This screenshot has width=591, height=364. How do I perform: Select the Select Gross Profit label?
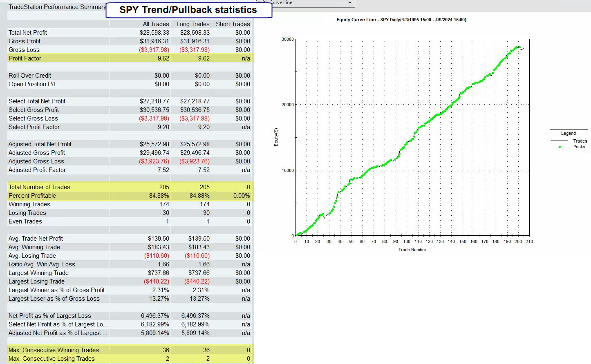pyautogui.click(x=34, y=110)
